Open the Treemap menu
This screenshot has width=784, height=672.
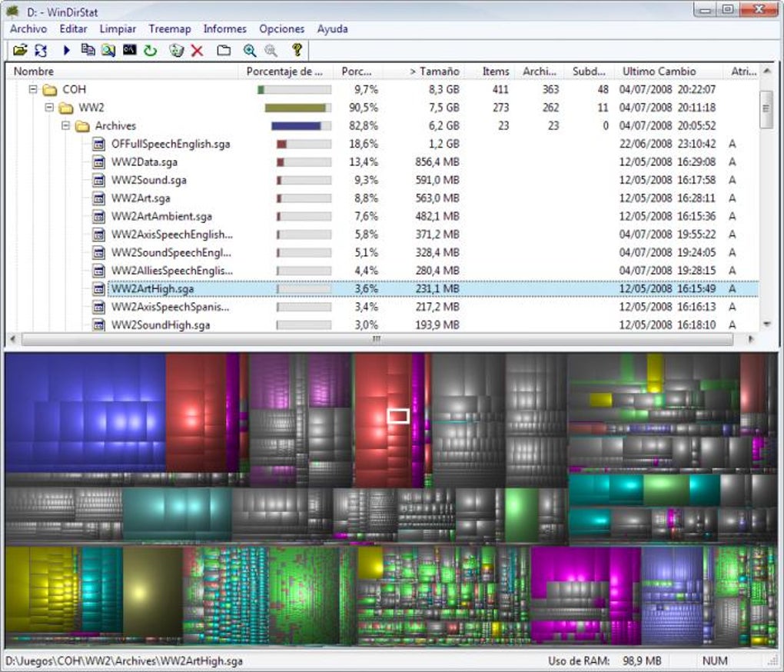pyautogui.click(x=170, y=29)
